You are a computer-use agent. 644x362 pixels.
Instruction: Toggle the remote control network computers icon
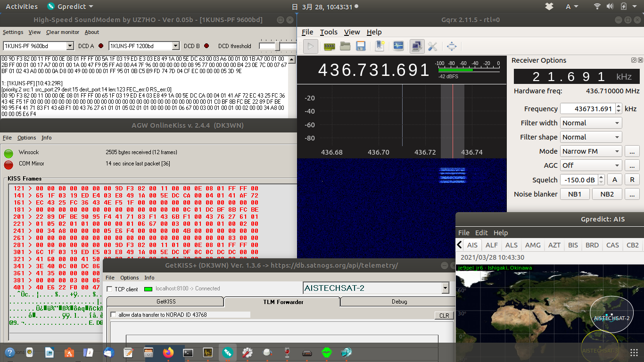click(x=417, y=46)
